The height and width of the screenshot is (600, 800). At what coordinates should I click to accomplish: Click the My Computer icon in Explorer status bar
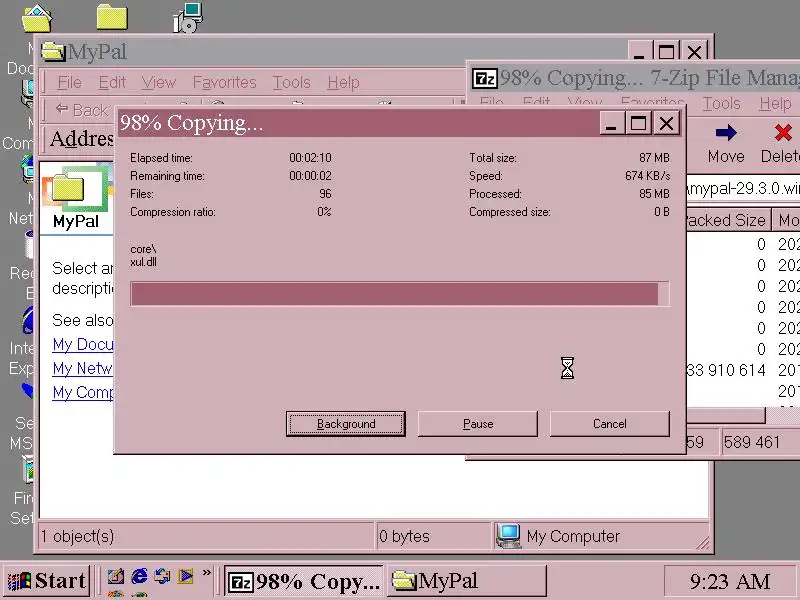(x=508, y=536)
